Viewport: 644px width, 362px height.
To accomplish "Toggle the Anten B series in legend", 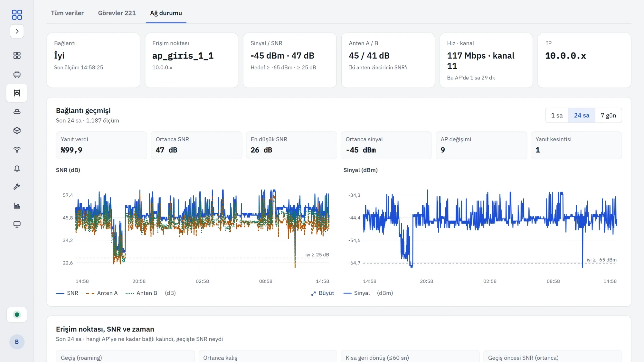I will tap(141, 293).
